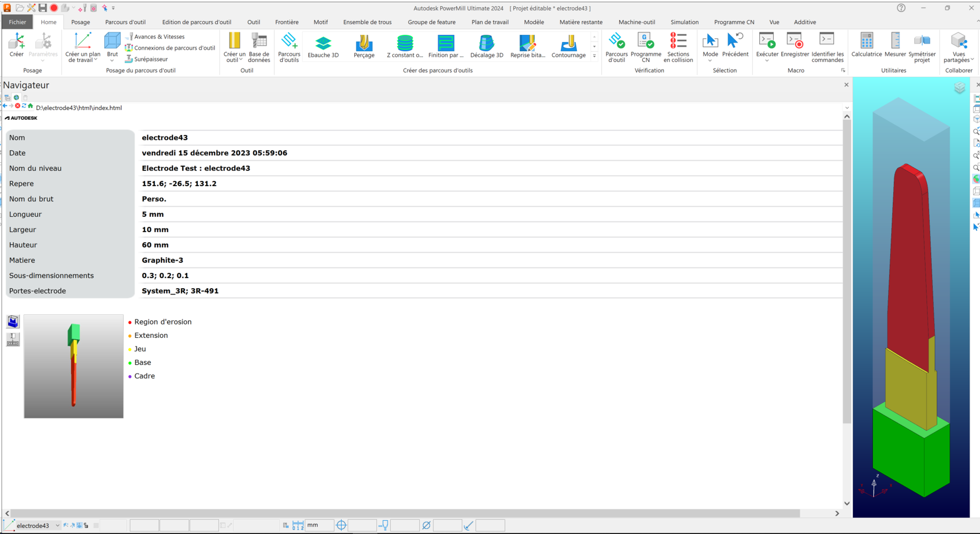Click the Navigateur horizontal scrollbar

click(405, 513)
